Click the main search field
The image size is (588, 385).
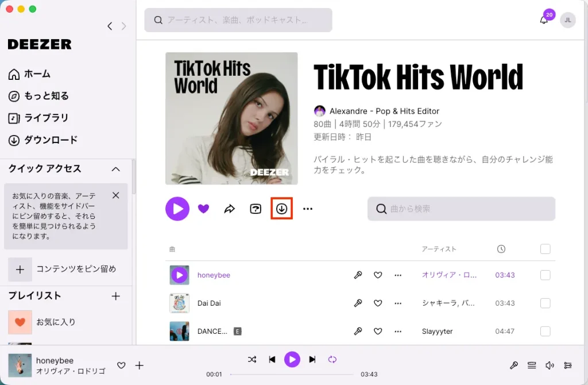tap(238, 20)
